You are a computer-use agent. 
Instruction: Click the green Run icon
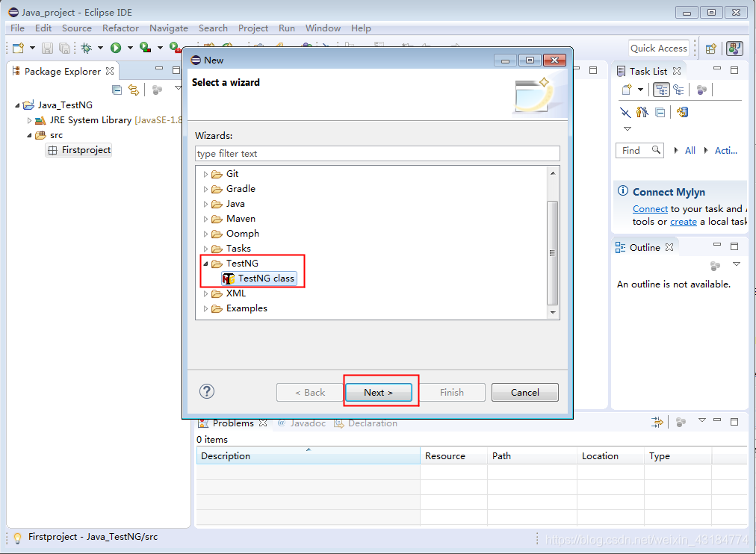pos(116,48)
